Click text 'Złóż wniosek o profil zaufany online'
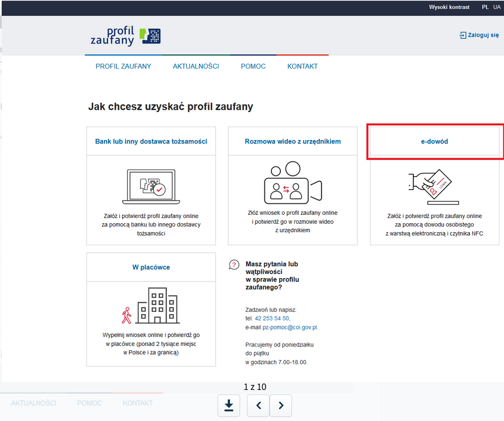This screenshot has width=504, height=421. click(x=293, y=212)
